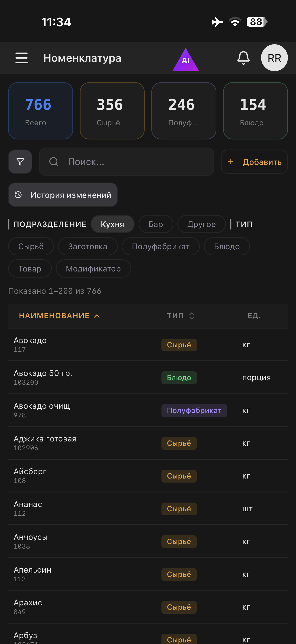Check the battery indicator at 88

pyautogui.click(x=255, y=22)
